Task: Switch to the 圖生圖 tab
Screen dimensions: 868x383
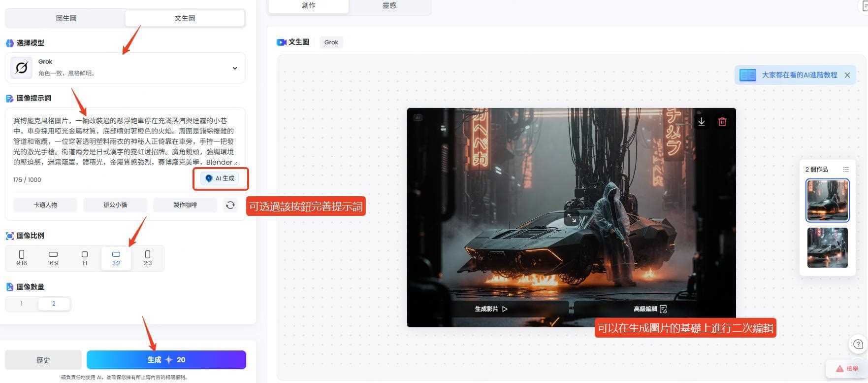Action: pyautogui.click(x=66, y=18)
